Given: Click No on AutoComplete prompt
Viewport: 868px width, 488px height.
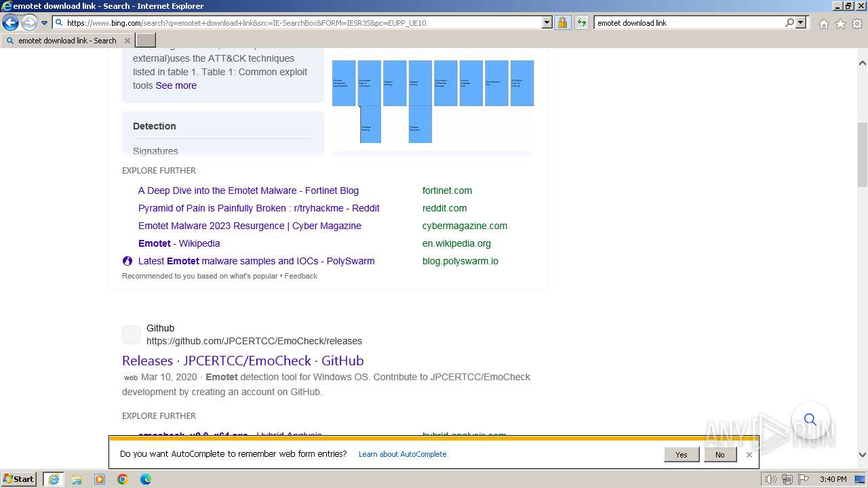Looking at the screenshot, I should [x=719, y=455].
